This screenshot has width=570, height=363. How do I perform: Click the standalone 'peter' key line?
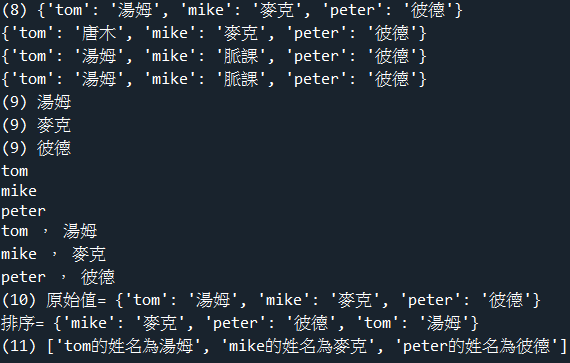(x=24, y=211)
